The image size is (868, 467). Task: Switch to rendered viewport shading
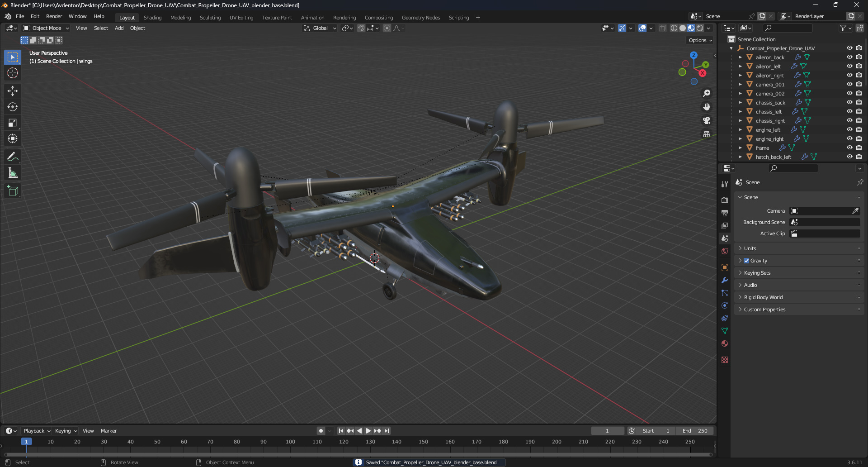(700, 28)
